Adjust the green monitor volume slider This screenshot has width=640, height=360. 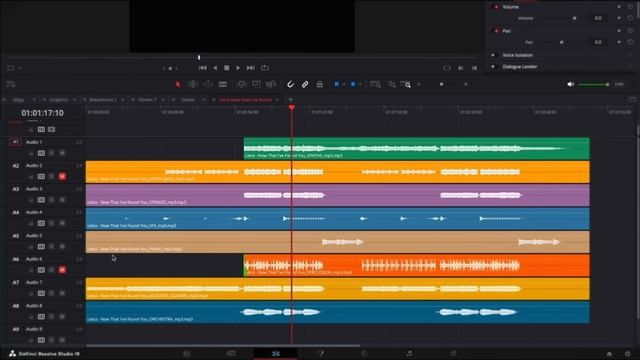point(594,84)
